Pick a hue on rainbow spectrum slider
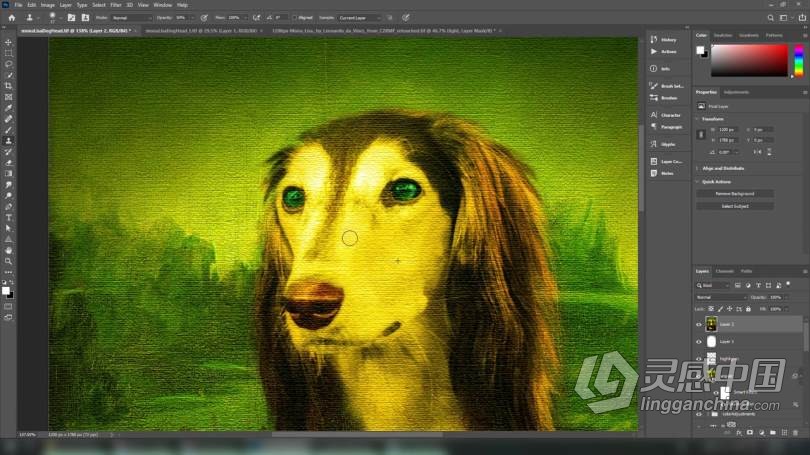Screen dimensions: 810x455 point(799,61)
